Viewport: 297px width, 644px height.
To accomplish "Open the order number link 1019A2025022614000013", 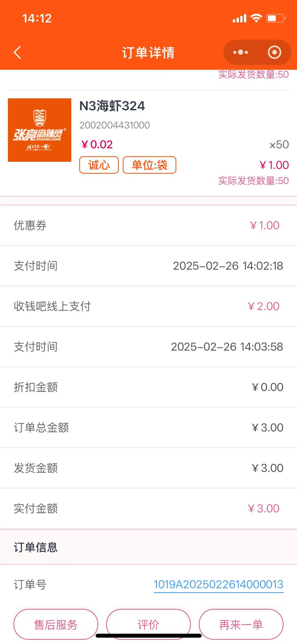I will 218,585.
